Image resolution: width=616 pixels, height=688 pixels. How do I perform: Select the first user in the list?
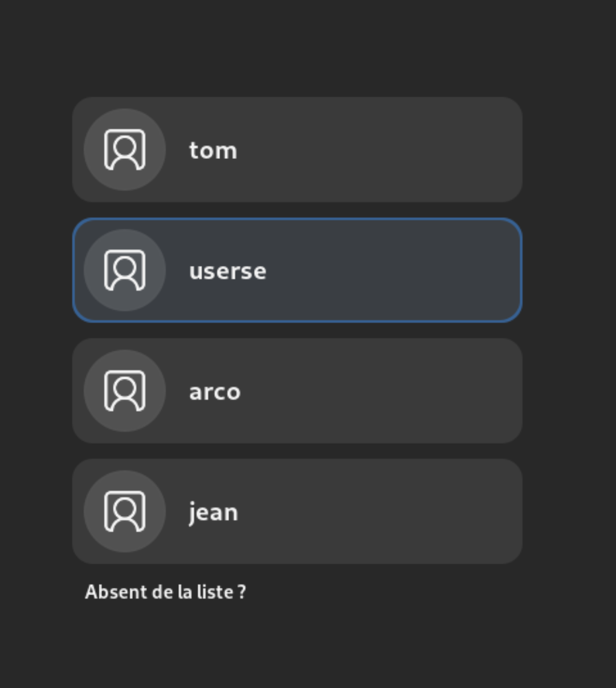pyautogui.click(x=297, y=150)
